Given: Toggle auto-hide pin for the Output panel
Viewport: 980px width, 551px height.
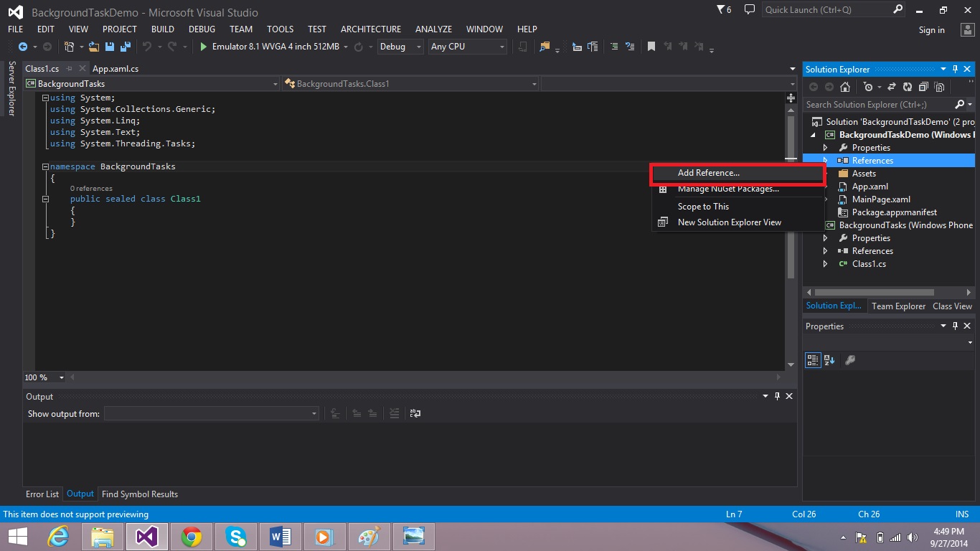Looking at the screenshot, I should [777, 396].
